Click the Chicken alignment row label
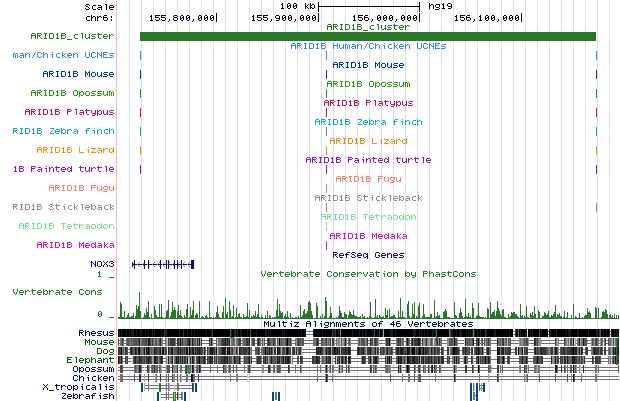Image resolution: width=620 pixels, height=401 pixels. (x=94, y=377)
